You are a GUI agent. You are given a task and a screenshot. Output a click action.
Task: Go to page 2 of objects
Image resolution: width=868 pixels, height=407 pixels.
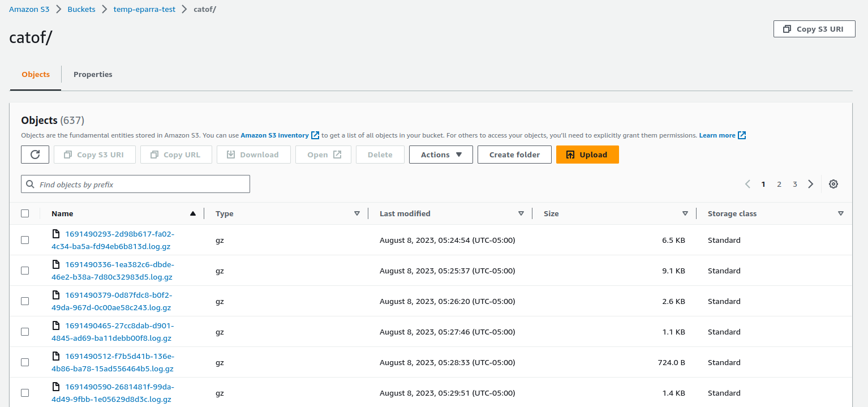coord(779,184)
